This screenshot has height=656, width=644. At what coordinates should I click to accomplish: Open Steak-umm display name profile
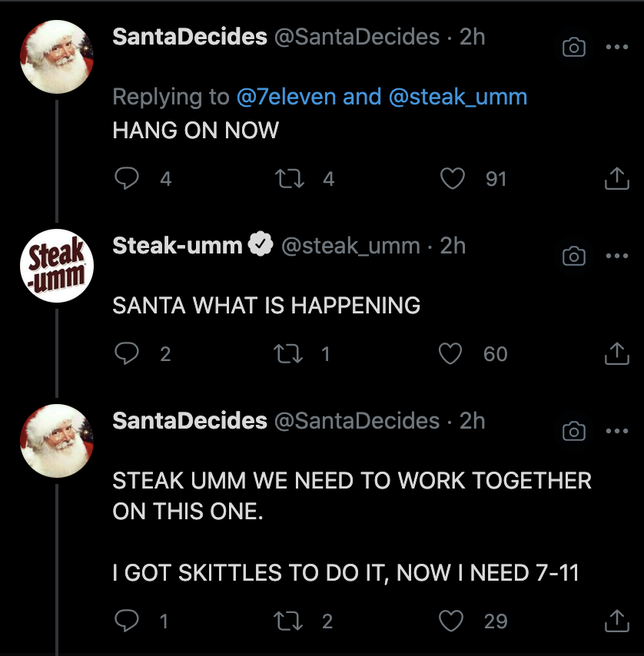[178, 246]
